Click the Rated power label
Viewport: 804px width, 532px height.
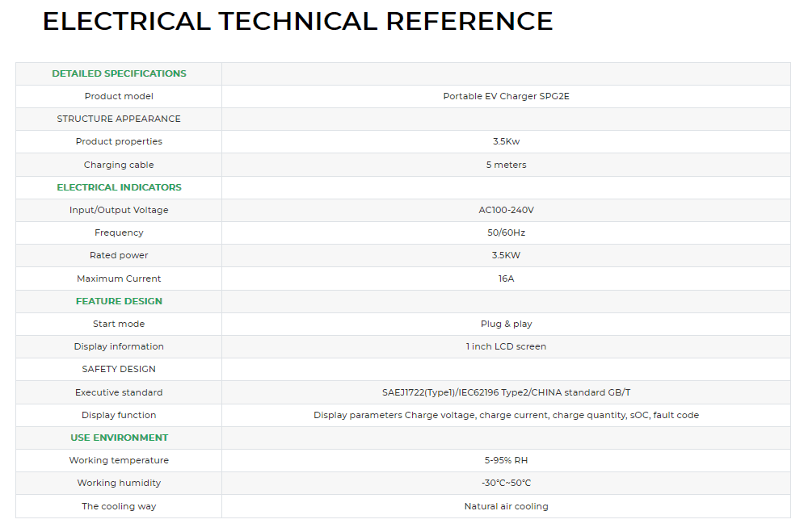click(119, 255)
